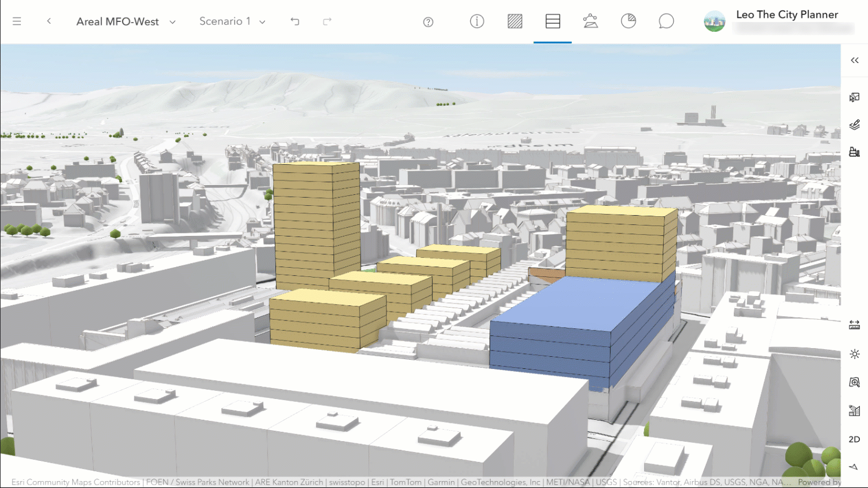Select the zoning hatched-square view icon
Image resolution: width=868 pixels, height=488 pixels.
point(514,21)
